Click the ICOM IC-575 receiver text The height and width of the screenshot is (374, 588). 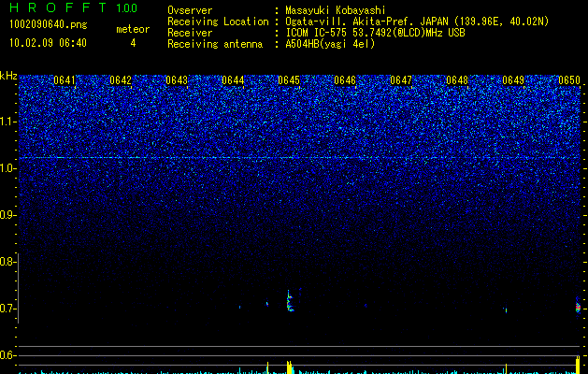point(375,33)
